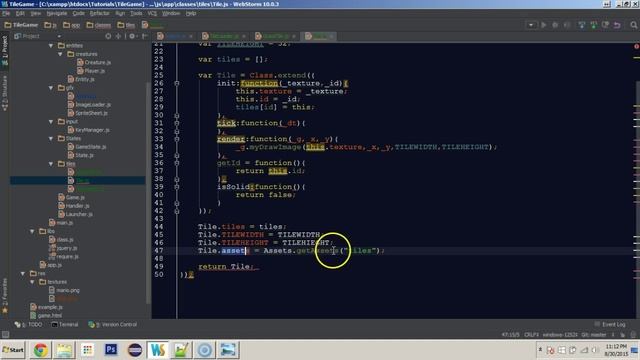The height and width of the screenshot is (360, 640).
Task: Select Entity.js in project tree
Action: [x=81, y=79]
